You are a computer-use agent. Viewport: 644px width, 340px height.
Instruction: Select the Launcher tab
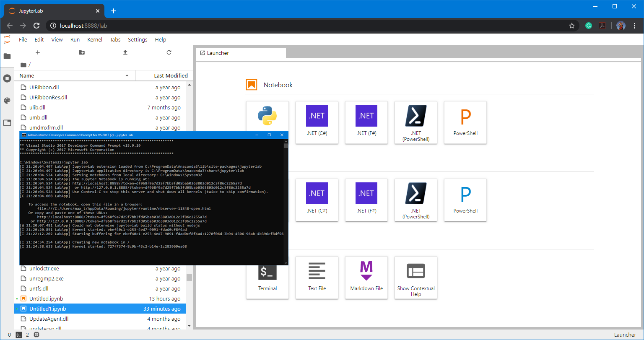[241, 53]
